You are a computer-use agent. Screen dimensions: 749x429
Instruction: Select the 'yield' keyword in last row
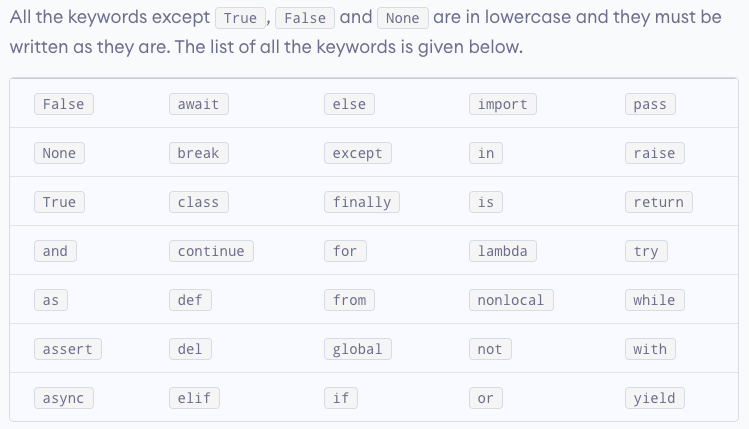click(654, 398)
